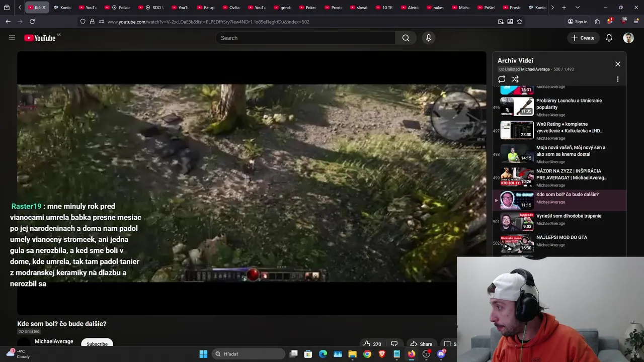Open Vyriešil som dlhodobé trápenie video
644x362 pixels.
coord(559,222)
